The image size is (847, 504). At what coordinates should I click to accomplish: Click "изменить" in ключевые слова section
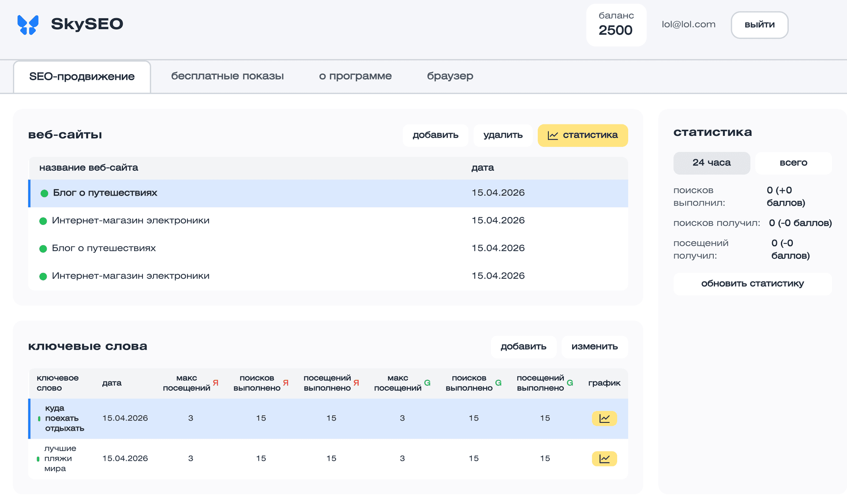tap(595, 347)
